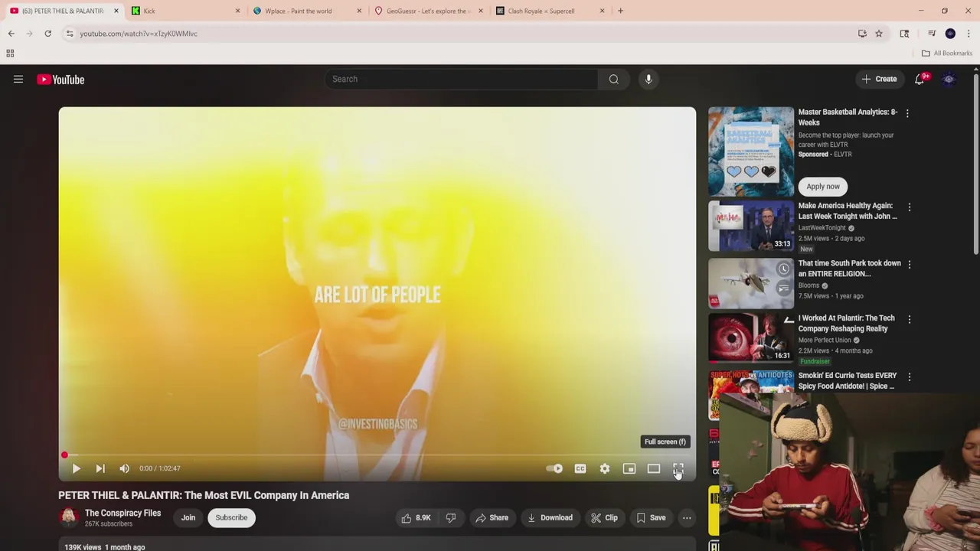Open options for Master Basketball Analytics ad
Image resolution: width=980 pixels, height=551 pixels.
tap(907, 113)
